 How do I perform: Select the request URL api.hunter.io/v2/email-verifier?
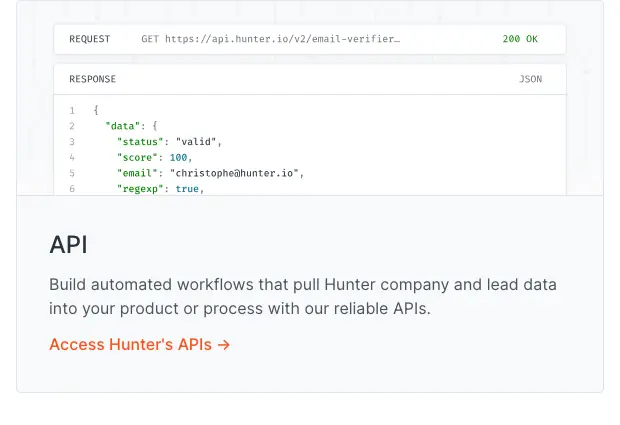[282, 39]
